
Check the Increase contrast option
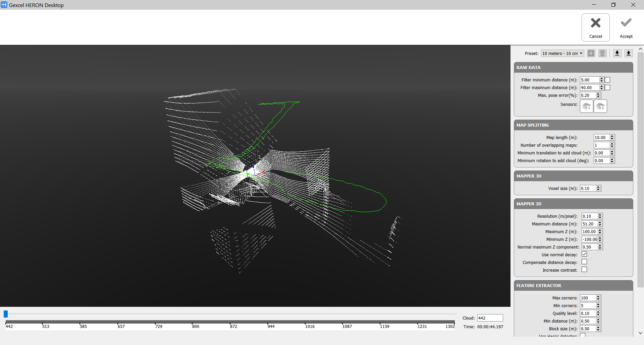pos(584,270)
